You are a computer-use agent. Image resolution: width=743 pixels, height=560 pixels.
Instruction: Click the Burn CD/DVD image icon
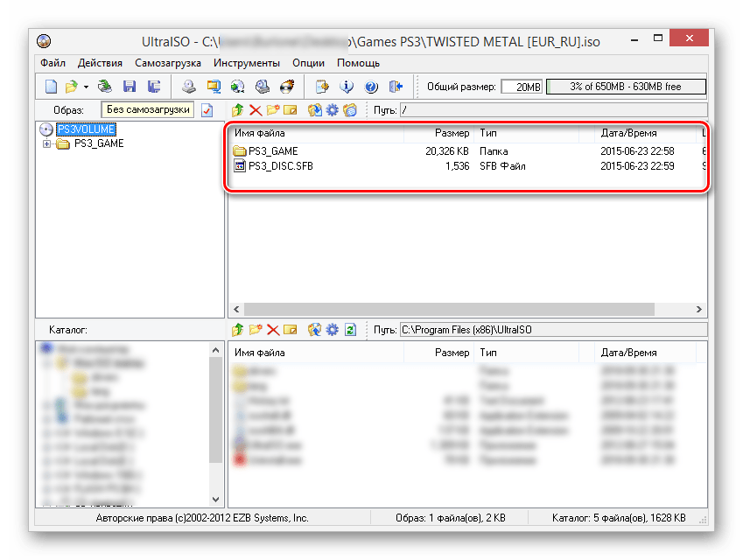286,87
